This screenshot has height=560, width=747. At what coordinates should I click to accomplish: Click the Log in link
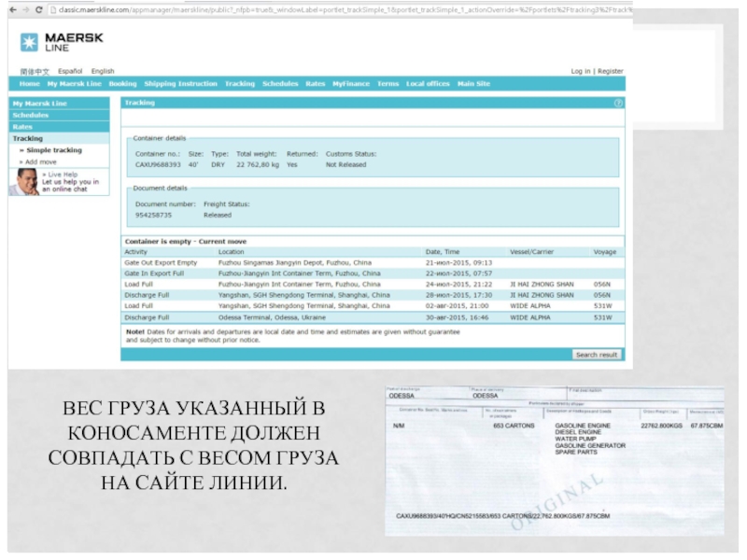click(x=580, y=71)
